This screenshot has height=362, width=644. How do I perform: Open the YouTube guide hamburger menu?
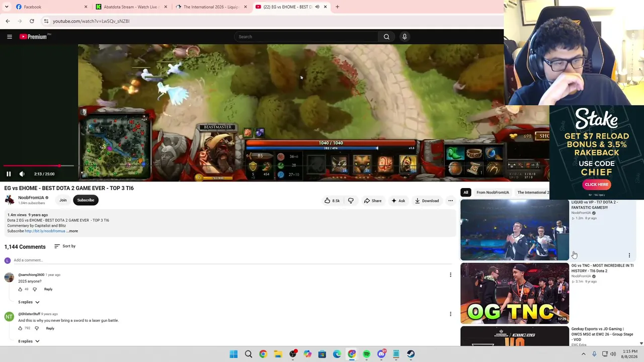(9, 37)
